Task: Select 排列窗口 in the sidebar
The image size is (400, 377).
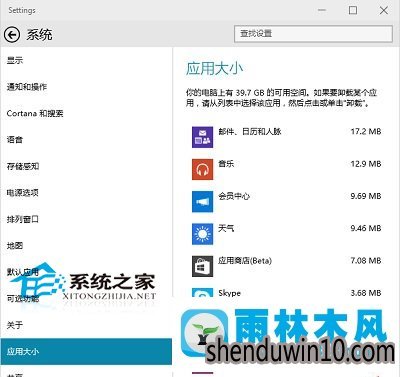Action: coord(23,219)
